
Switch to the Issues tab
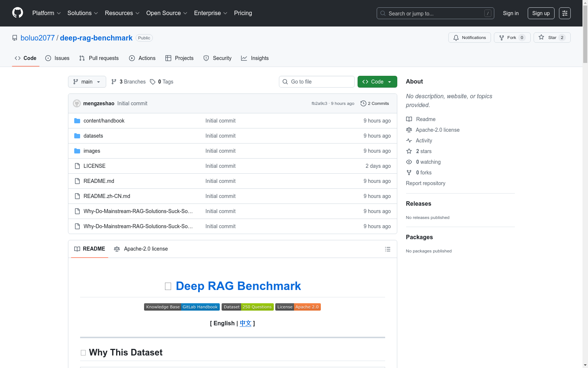click(57, 58)
